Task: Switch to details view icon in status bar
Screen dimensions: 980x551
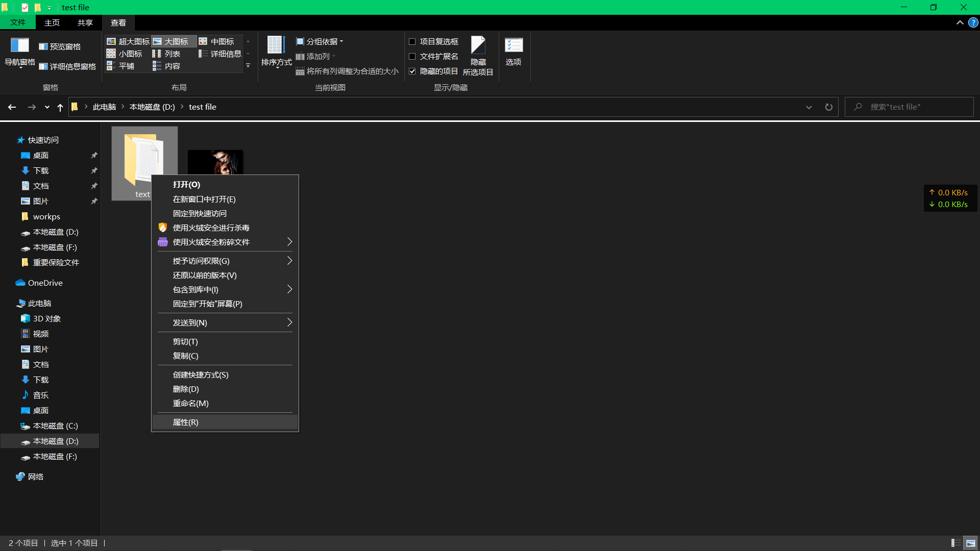Action: tap(955, 543)
